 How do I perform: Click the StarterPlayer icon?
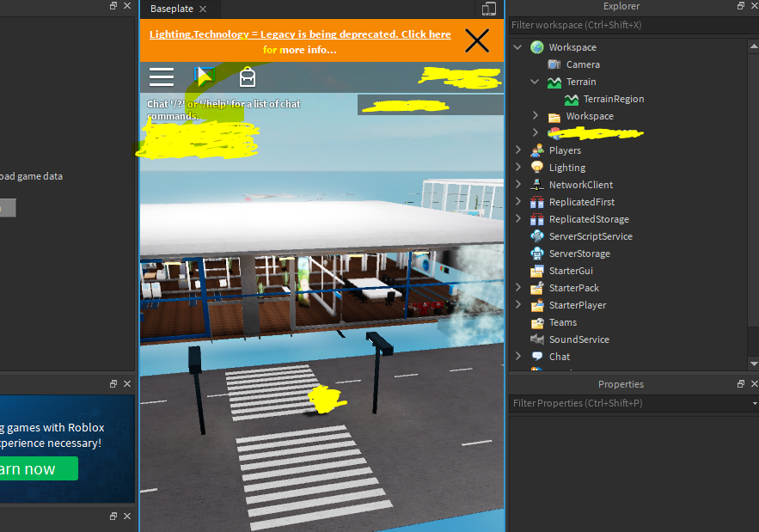[x=537, y=305]
